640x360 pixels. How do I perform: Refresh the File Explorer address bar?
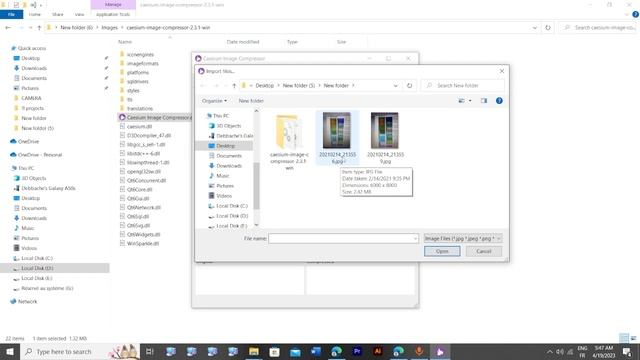[x=548, y=28]
